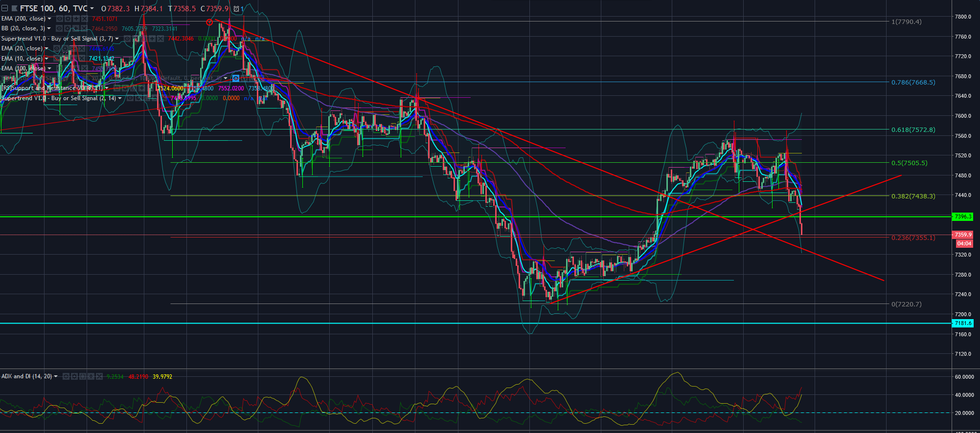The height and width of the screenshot is (433, 980).
Task: Click the 60.0000 label on ADX scale
Action: coord(964,377)
